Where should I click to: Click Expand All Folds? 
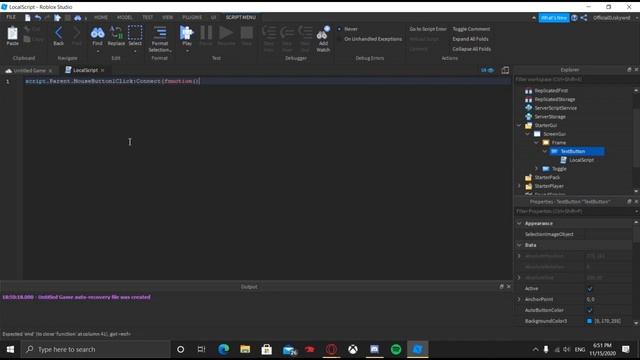470,39
